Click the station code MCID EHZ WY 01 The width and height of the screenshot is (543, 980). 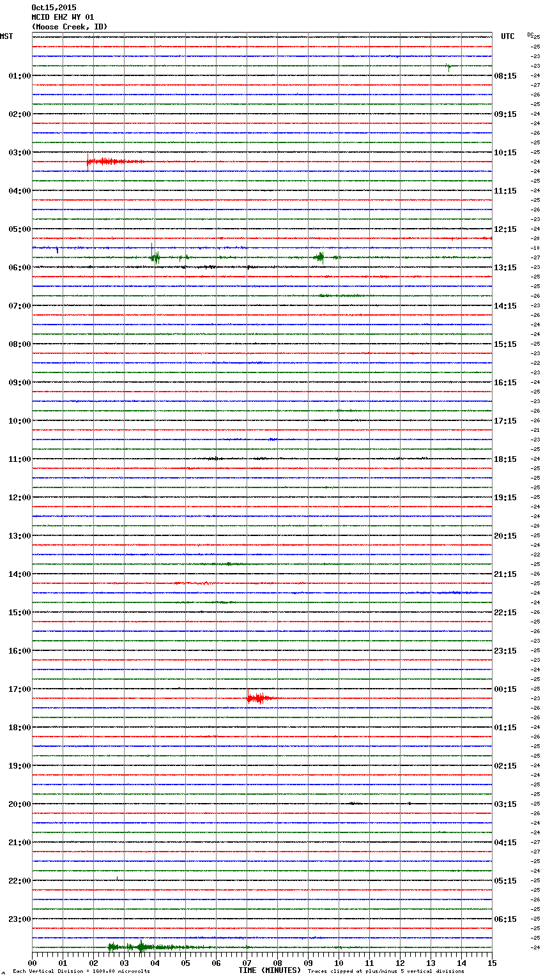(x=63, y=17)
